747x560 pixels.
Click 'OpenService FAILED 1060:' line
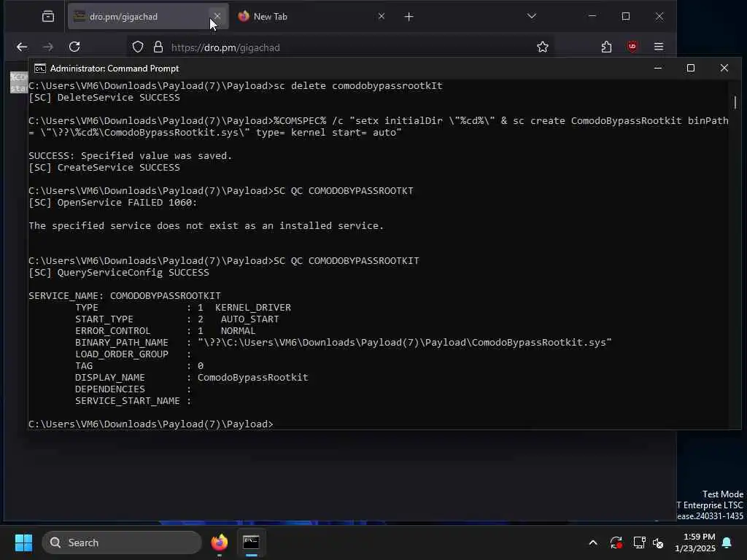point(113,203)
